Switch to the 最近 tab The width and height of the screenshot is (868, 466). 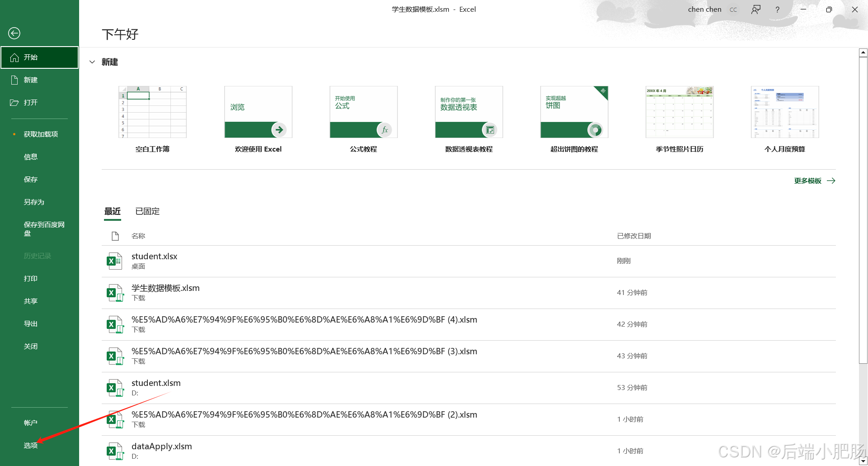coord(113,211)
